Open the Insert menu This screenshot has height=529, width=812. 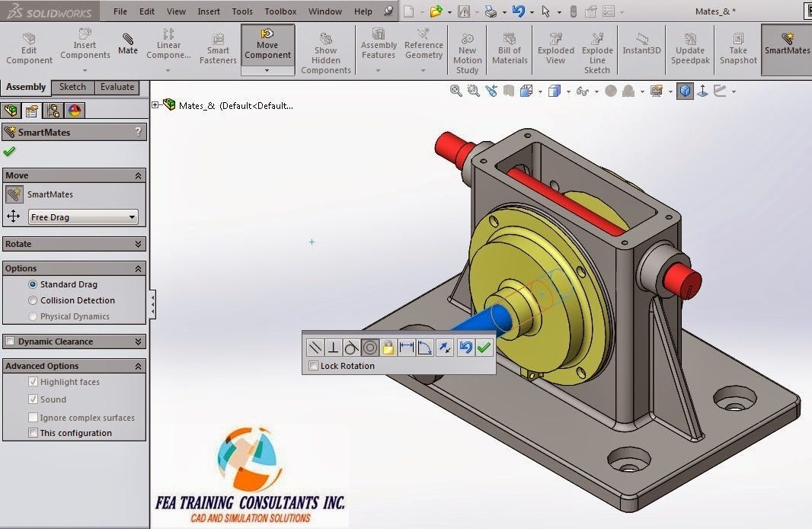(x=209, y=11)
